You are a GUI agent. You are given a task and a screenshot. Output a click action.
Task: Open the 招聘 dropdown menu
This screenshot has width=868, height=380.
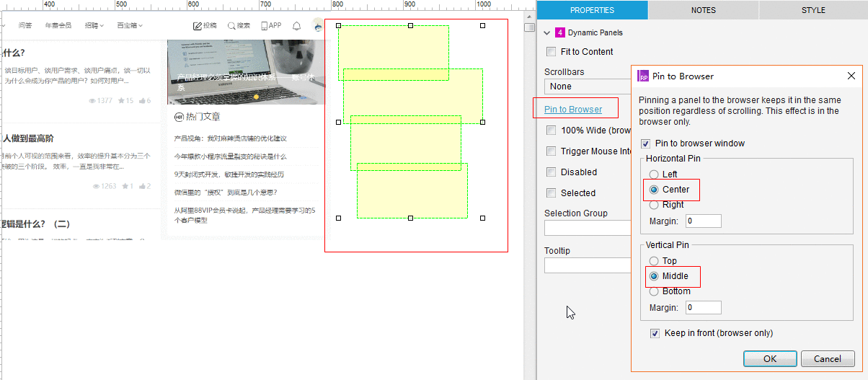(94, 26)
